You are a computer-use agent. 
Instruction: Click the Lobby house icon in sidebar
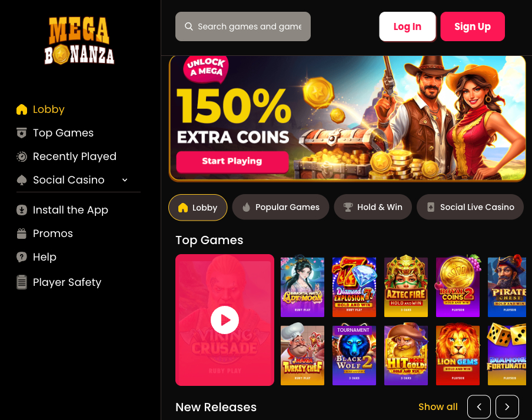[22, 109]
